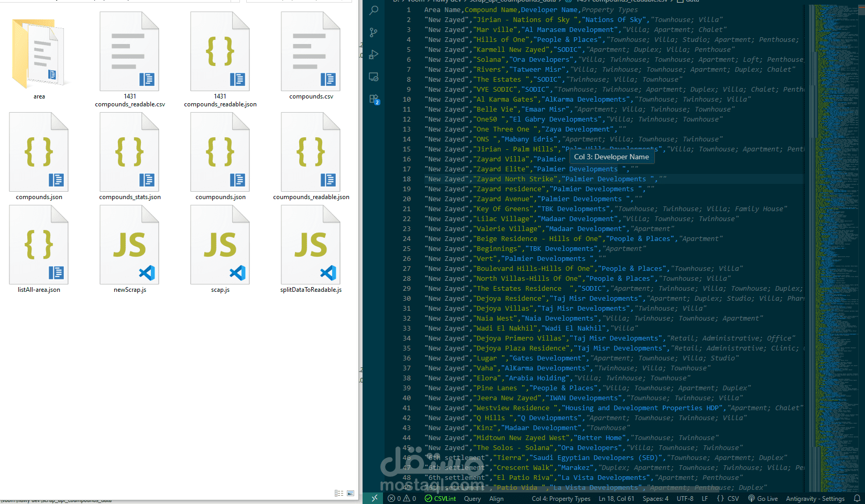
Task: Click "Mar ville" on line 3
Action: pyautogui.click(x=495, y=30)
